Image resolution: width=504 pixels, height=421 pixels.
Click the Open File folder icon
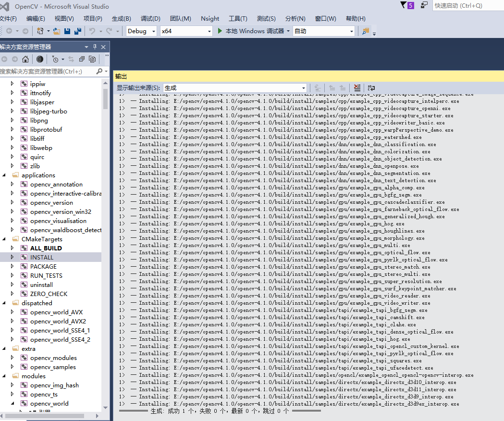57,31
